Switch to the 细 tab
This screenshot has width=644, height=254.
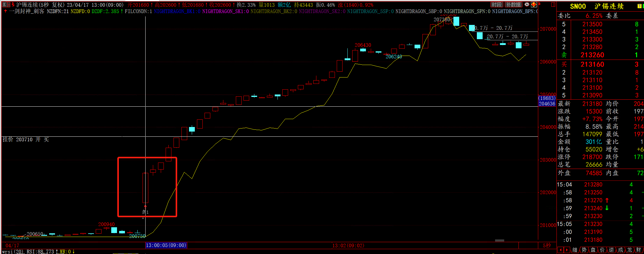tap(574, 250)
